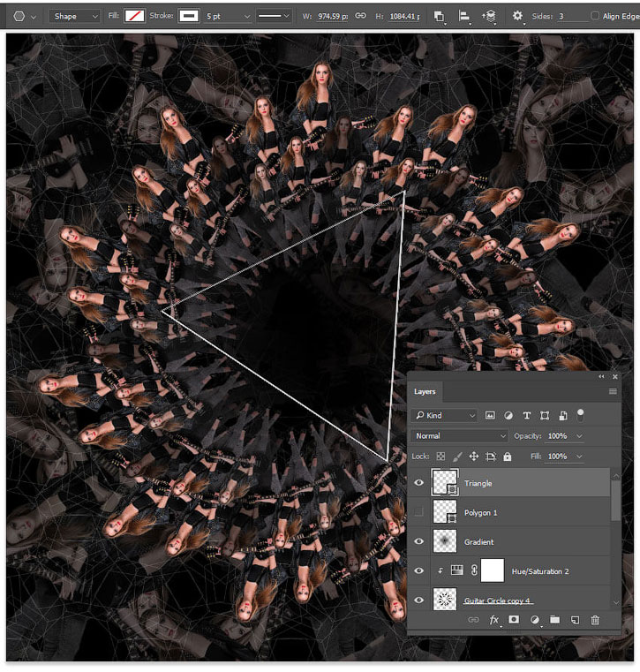Collapse the Layers panel with double arrows
Viewport: 640px width, 672px height.
(x=601, y=376)
